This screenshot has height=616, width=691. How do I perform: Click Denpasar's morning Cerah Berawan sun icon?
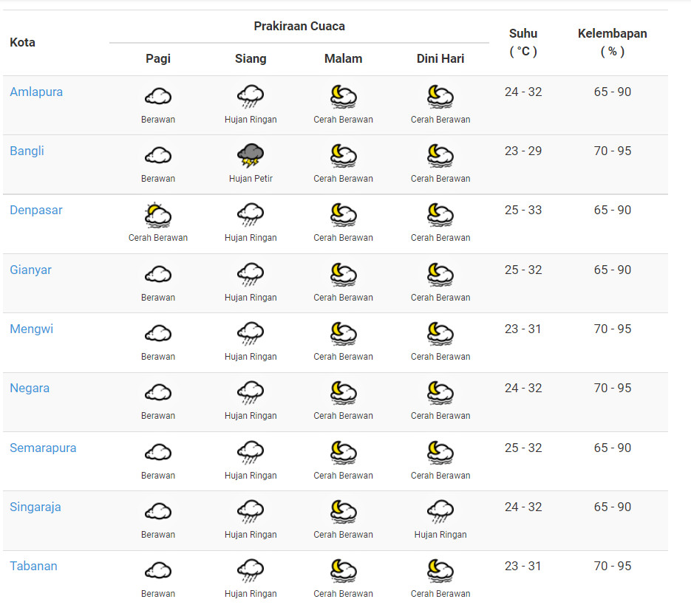coord(158,216)
